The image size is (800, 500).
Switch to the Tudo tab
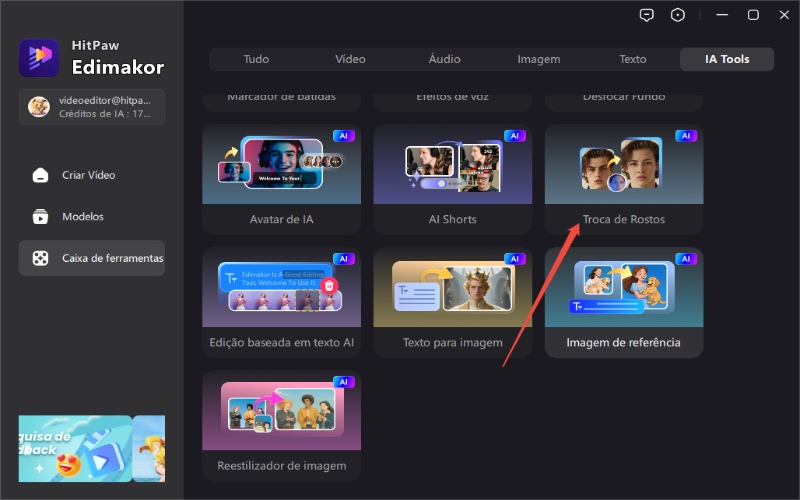(x=256, y=59)
